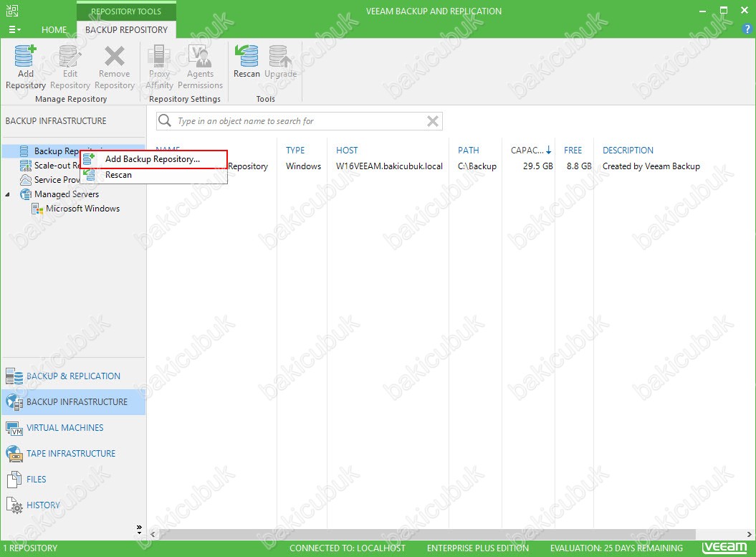Minimize the Veeam window
Image resolution: width=756 pixels, height=557 pixels.
pos(702,11)
